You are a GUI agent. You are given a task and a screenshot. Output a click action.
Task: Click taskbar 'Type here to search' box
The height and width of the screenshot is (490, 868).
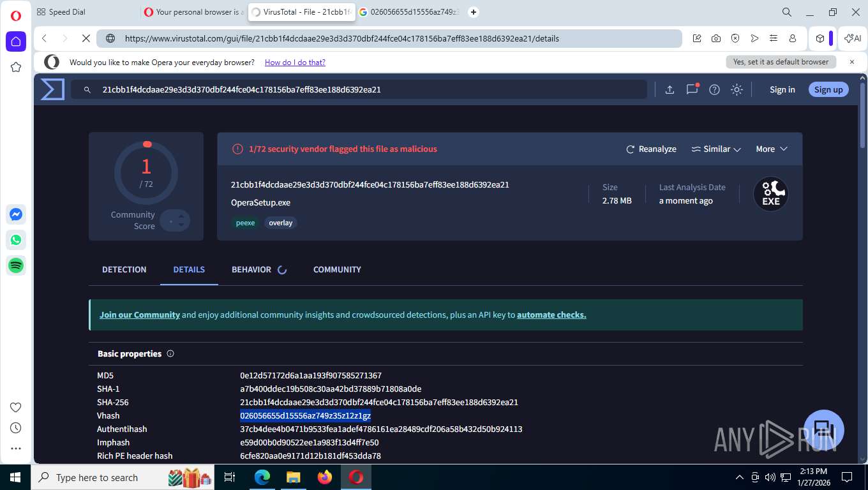click(x=123, y=477)
